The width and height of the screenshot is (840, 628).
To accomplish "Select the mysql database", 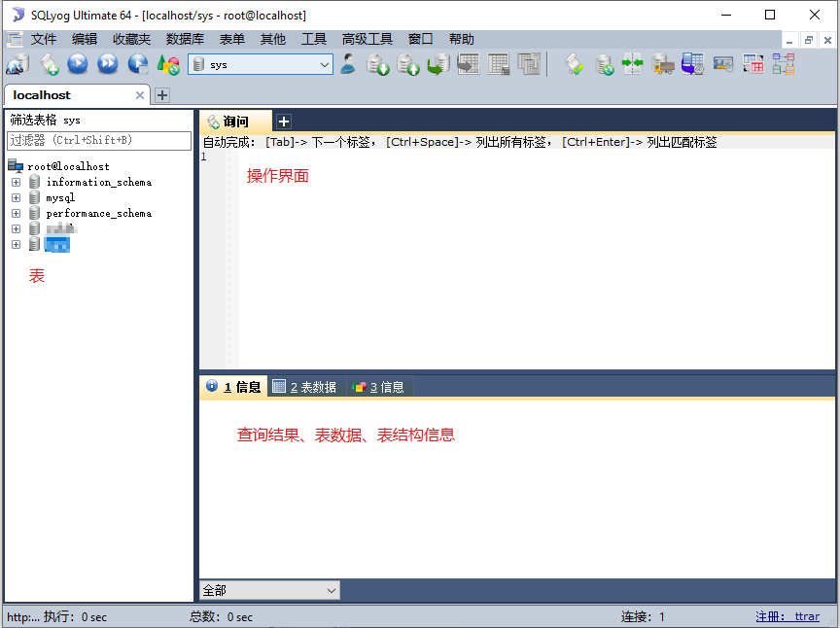I will pos(60,197).
